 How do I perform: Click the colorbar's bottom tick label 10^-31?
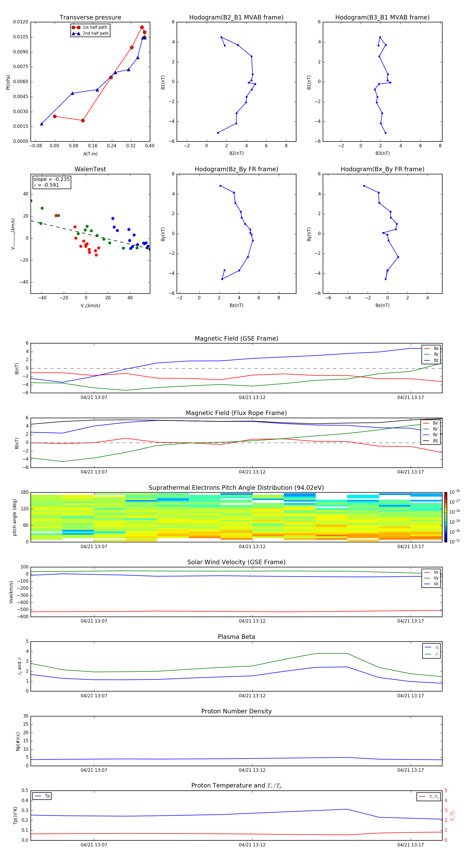pyautogui.click(x=454, y=542)
